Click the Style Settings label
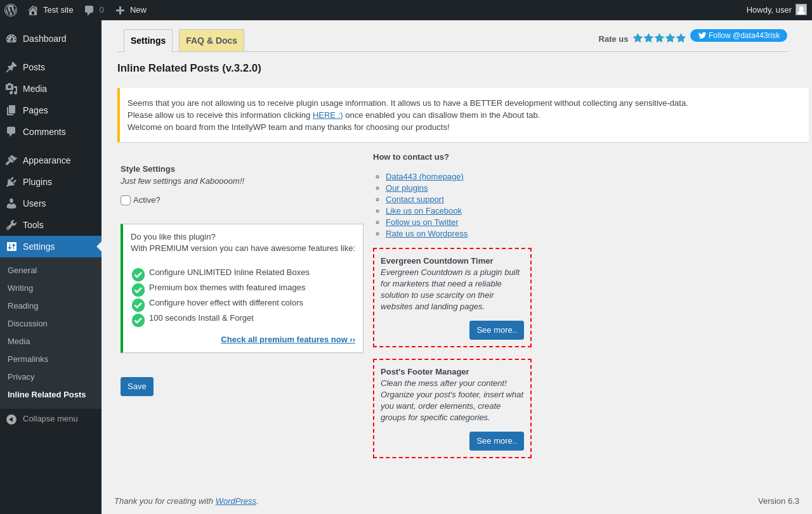 click(148, 169)
